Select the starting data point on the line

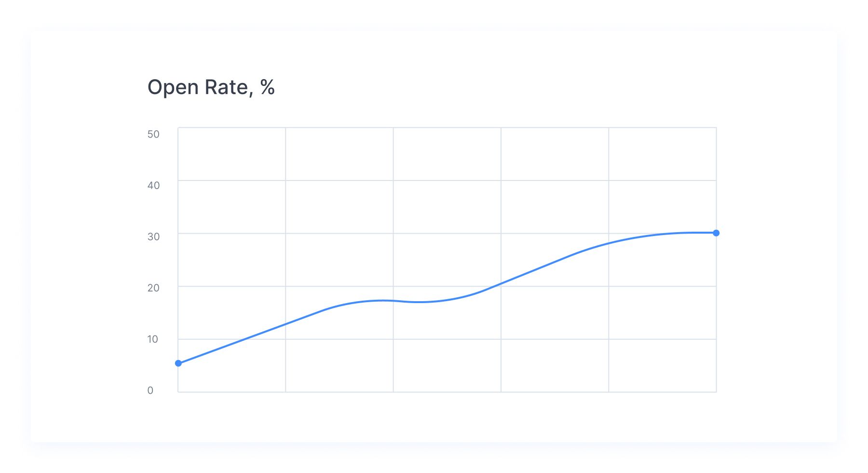tap(178, 363)
